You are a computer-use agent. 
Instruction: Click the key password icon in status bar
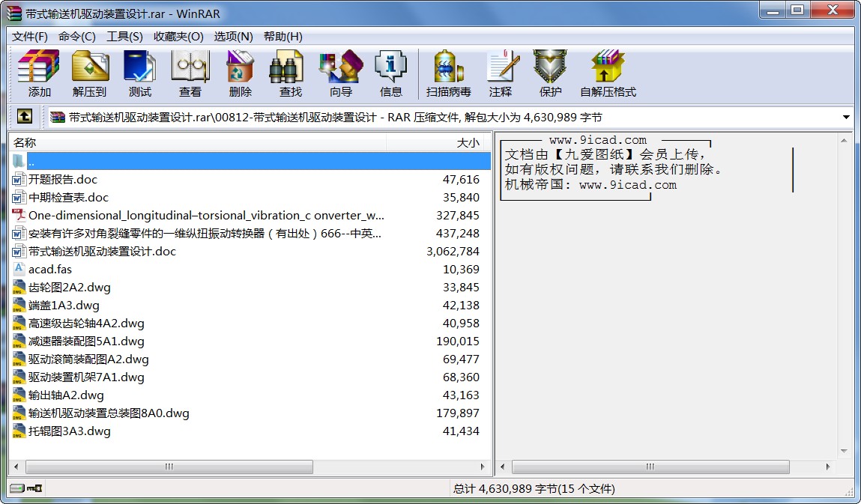click(x=34, y=488)
